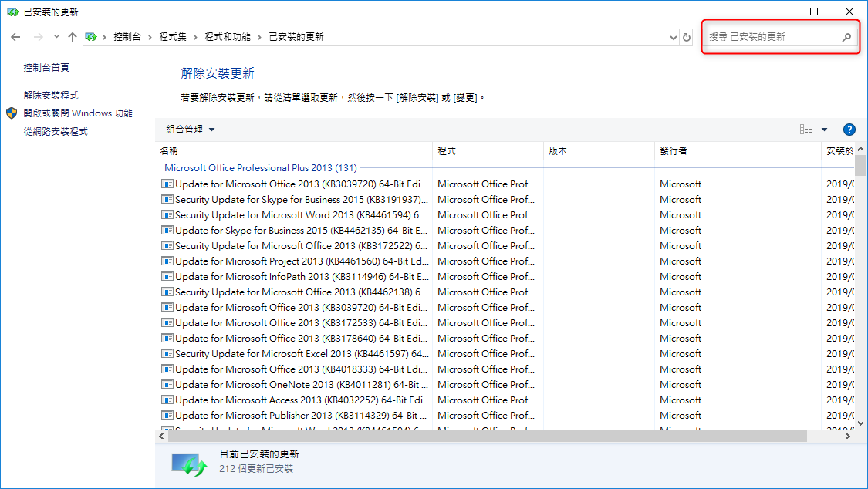This screenshot has height=489, width=868.
Task: Click the 212 個更新已安裝 status text
Action: point(255,469)
